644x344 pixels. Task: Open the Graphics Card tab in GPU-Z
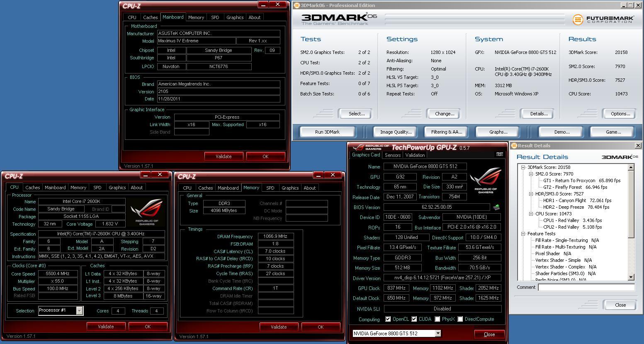pos(366,155)
